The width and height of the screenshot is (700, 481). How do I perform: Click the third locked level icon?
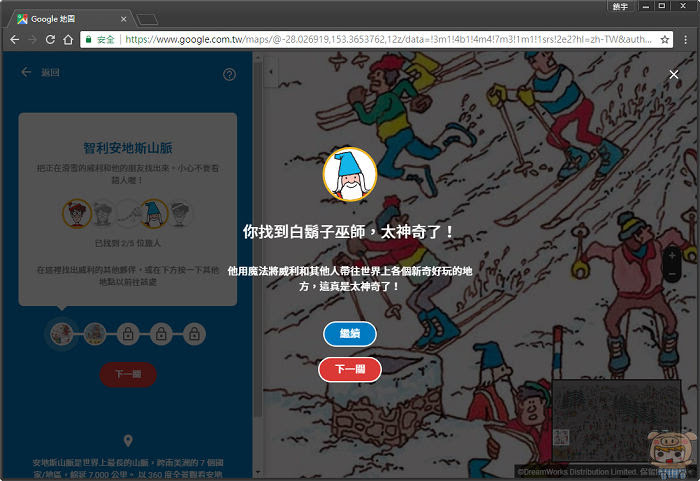pyautogui.click(x=128, y=334)
